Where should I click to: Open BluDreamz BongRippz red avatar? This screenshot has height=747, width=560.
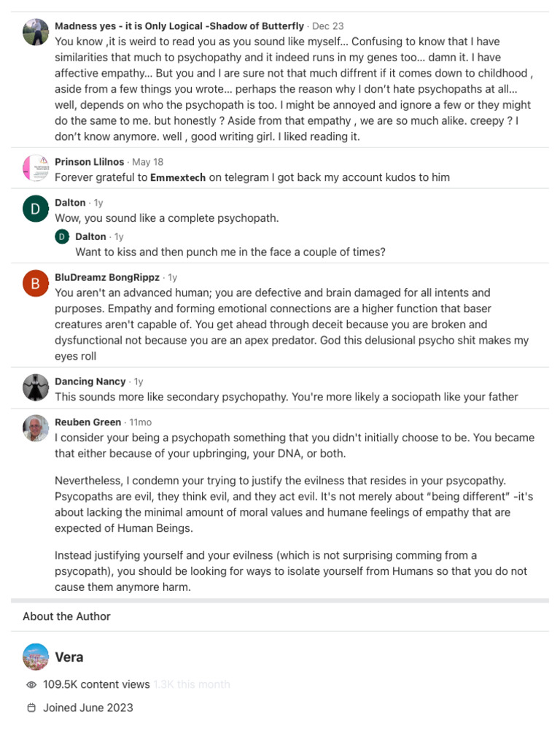click(36, 285)
